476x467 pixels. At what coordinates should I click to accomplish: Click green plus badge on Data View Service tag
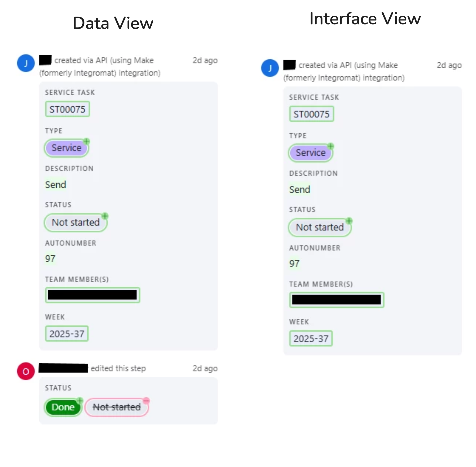(x=86, y=141)
